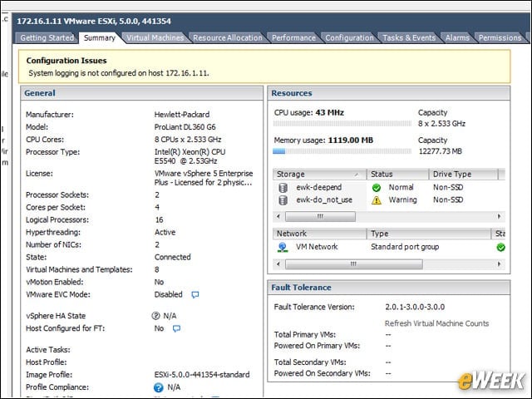The image size is (532, 399).
Task: Click the Standard port group text
Action: pyautogui.click(x=405, y=247)
